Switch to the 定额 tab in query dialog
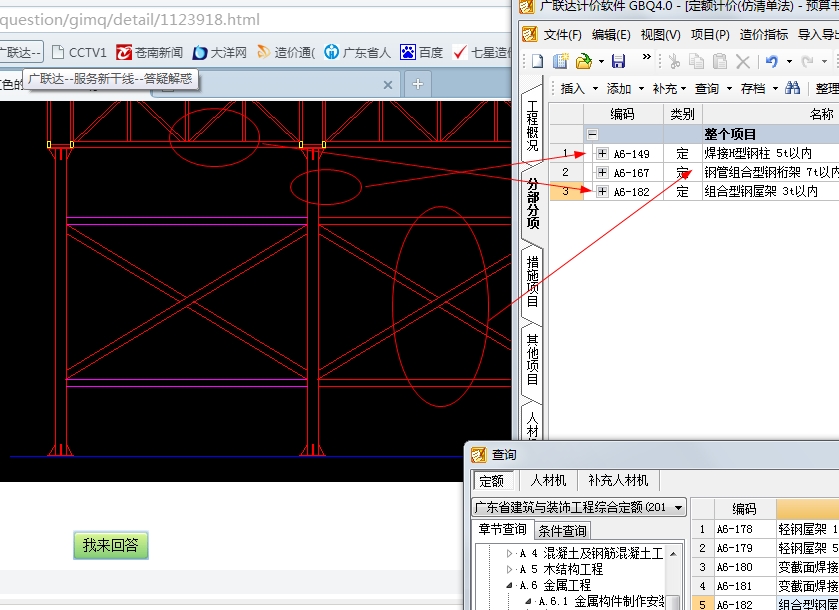839x610 pixels. [492, 481]
